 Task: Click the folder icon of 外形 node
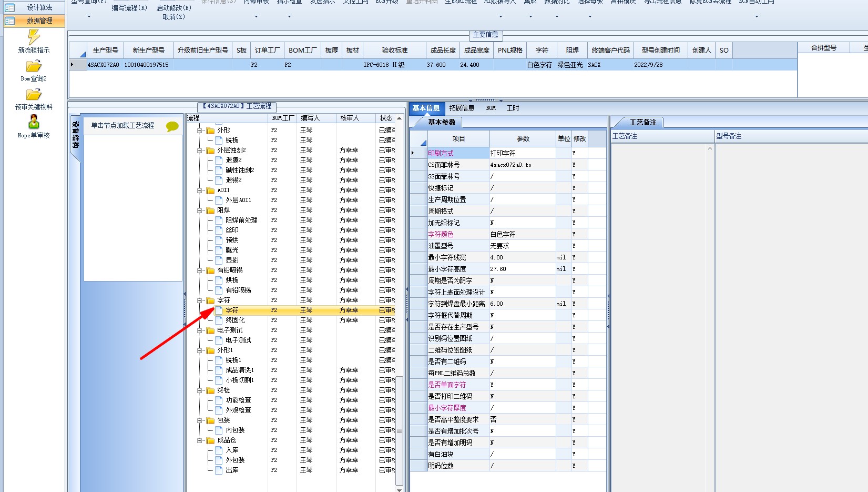point(210,130)
